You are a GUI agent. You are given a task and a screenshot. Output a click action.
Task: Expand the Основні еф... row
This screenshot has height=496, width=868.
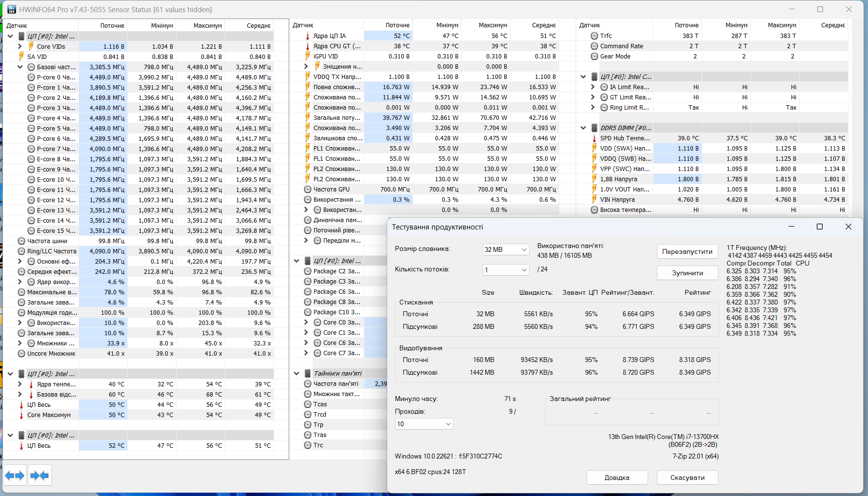click(20, 261)
